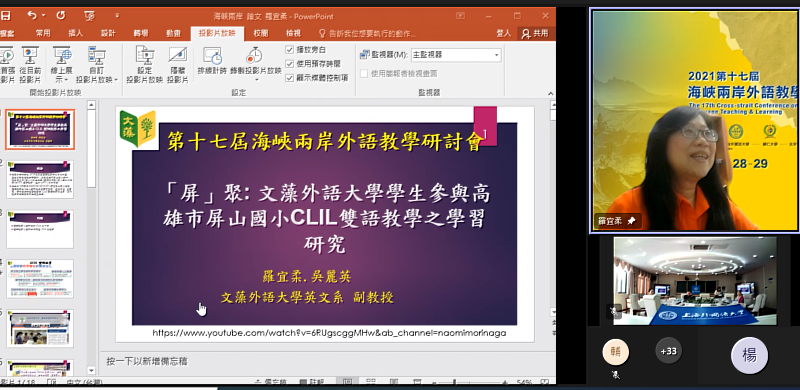
Task: Click the 註解 comments button in status bar
Action: click(312, 382)
